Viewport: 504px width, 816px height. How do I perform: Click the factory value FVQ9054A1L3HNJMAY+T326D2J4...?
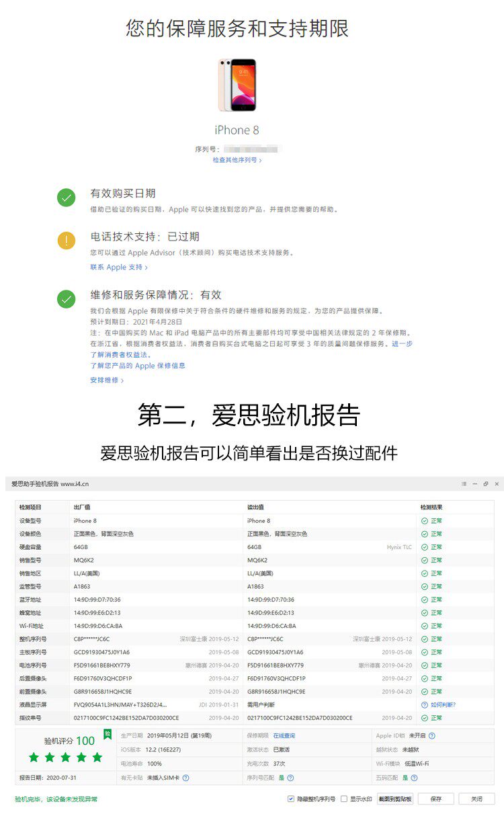tap(120, 704)
